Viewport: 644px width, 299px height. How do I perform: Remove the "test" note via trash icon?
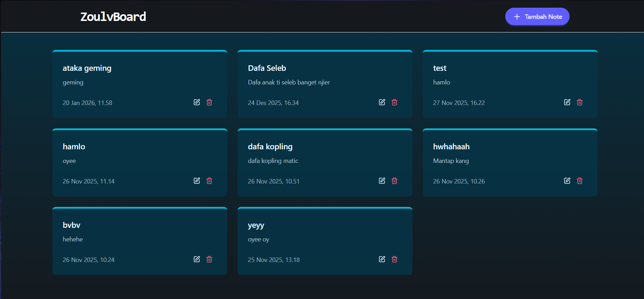point(580,102)
